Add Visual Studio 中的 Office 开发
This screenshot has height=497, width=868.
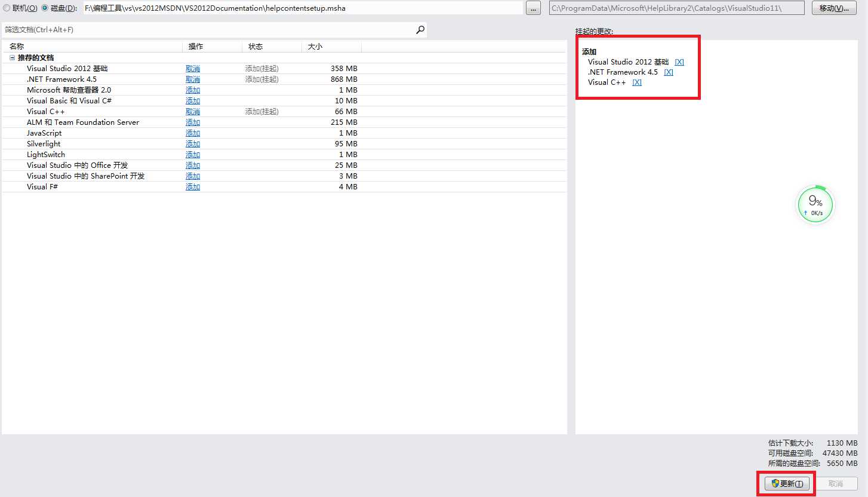(x=193, y=165)
